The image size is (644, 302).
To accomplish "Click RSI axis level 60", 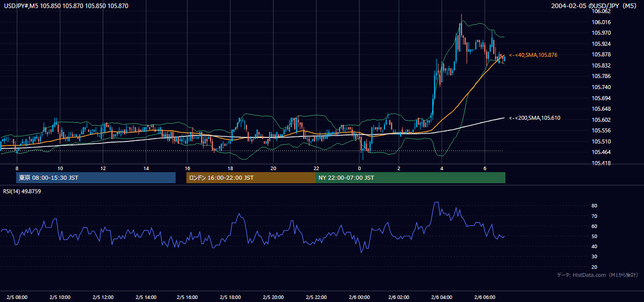I will pos(595,226).
